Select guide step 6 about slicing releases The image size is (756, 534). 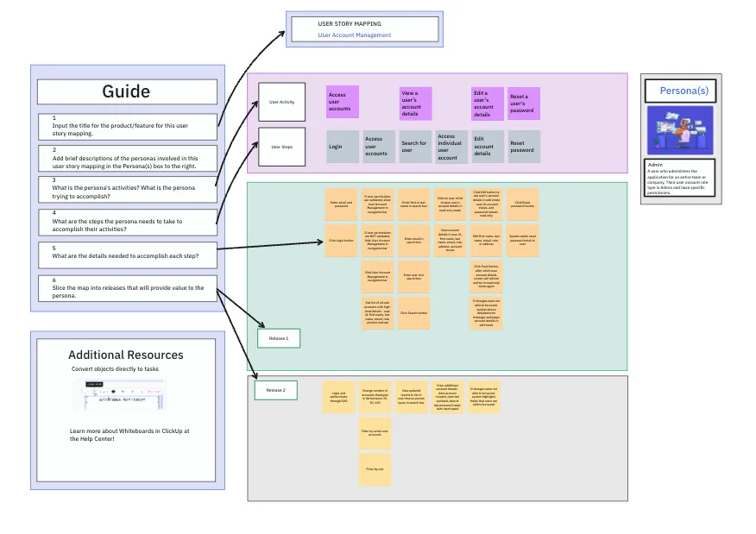pos(127,288)
